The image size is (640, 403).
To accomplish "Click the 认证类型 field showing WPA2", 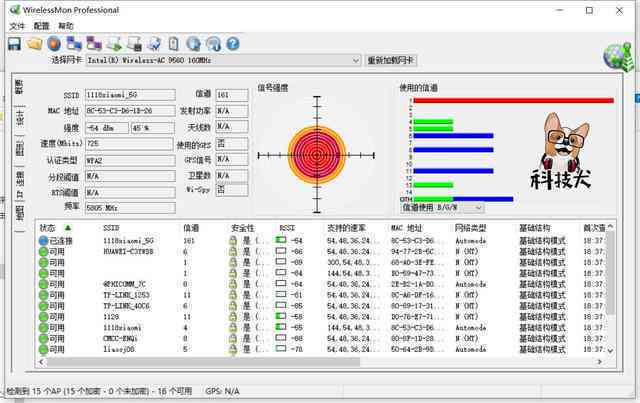I will click(130, 160).
